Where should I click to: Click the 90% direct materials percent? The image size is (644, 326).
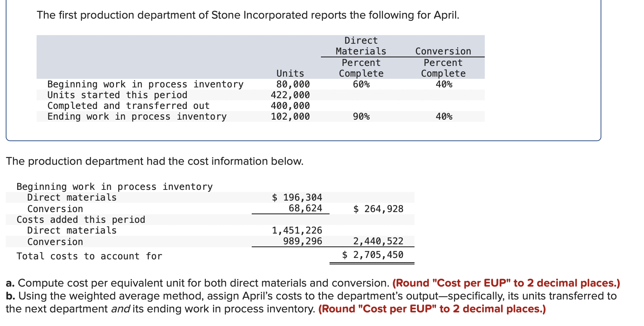(x=361, y=116)
